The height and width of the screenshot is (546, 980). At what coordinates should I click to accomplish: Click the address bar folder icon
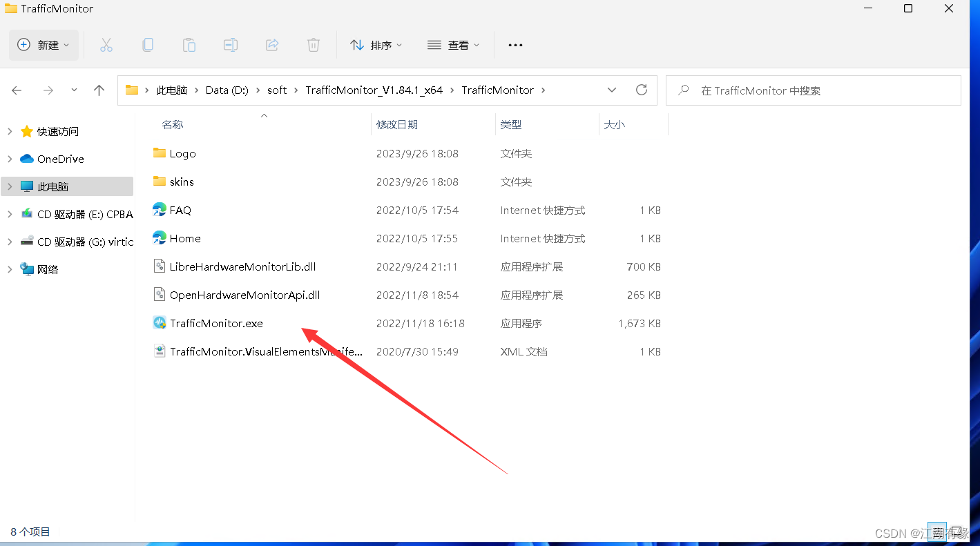pos(132,90)
